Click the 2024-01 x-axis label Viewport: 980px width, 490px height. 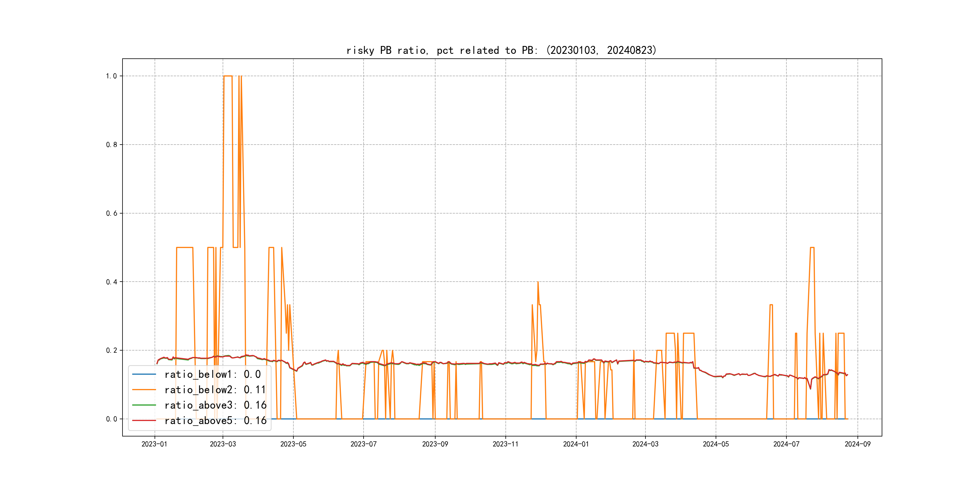coord(576,444)
